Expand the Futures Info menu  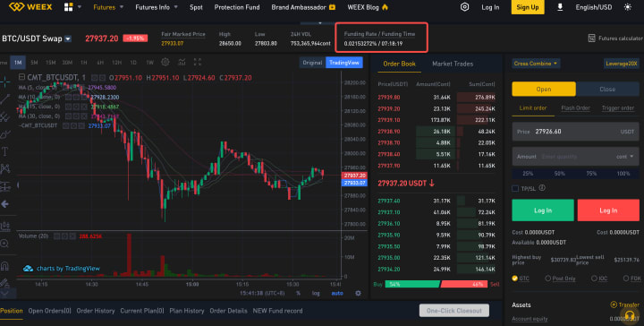[157, 7]
